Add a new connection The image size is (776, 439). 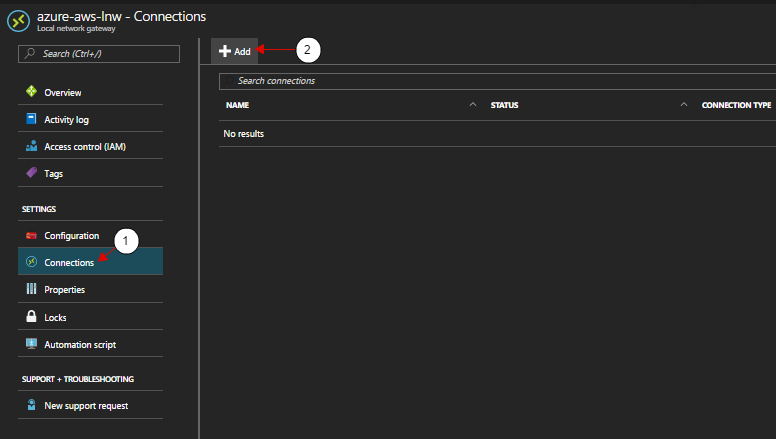pyautogui.click(x=235, y=51)
